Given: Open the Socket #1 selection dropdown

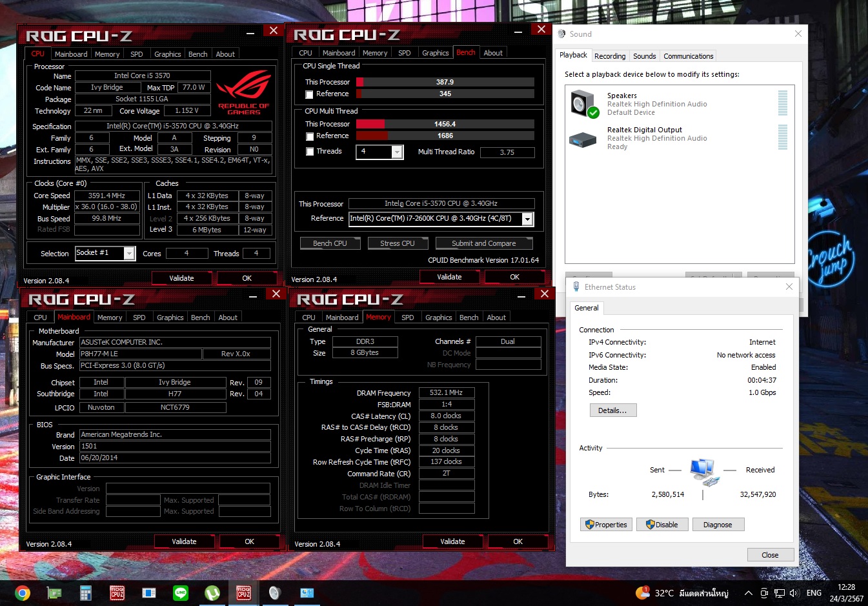Looking at the screenshot, I should click(x=129, y=254).
